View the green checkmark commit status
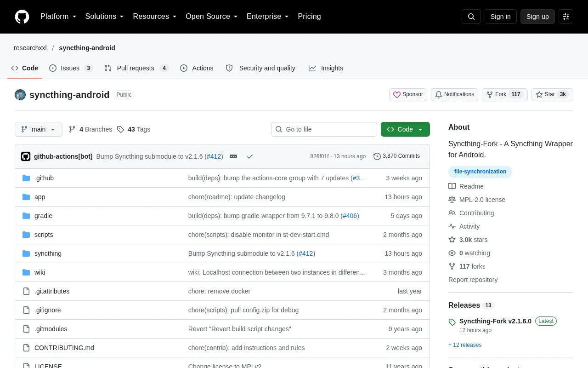588x368 pixels. (x=250, y=156)
